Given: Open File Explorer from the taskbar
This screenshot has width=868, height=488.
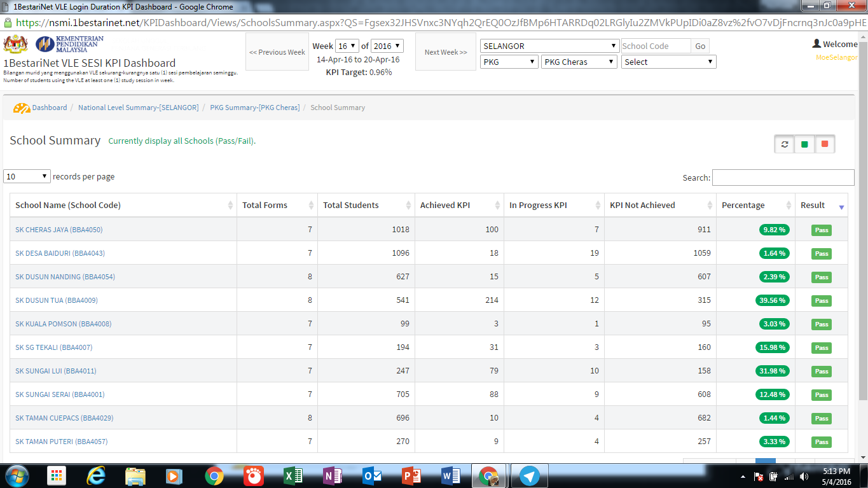Looking at the screenshot, I should (x=135, y=476).
